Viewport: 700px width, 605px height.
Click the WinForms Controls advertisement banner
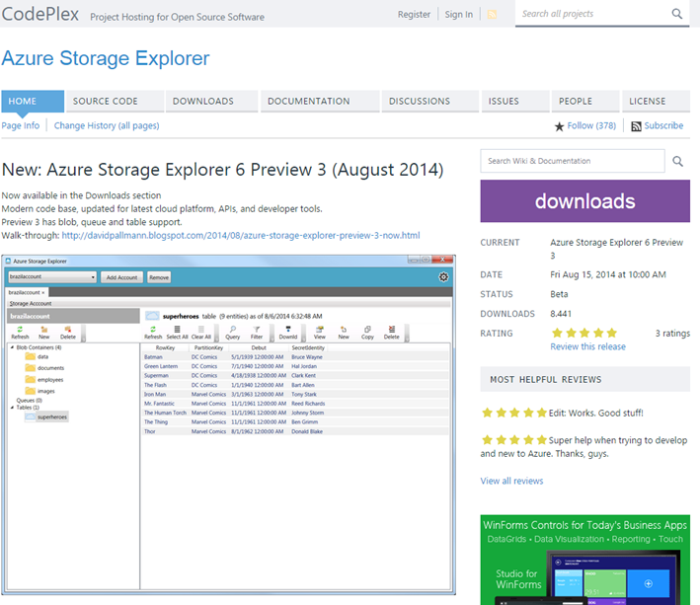[x=584, y=560]
